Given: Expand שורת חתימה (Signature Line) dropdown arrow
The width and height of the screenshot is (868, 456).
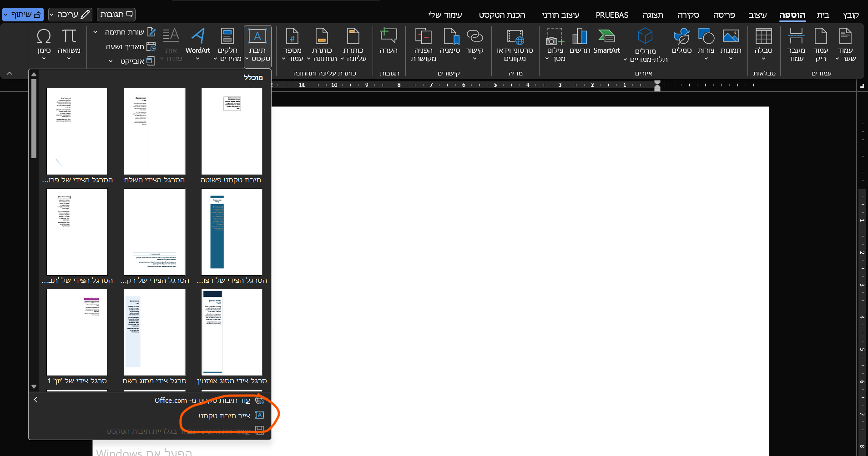Looking at the screenshot, I should pyautogui.click(x=95, y=32).
